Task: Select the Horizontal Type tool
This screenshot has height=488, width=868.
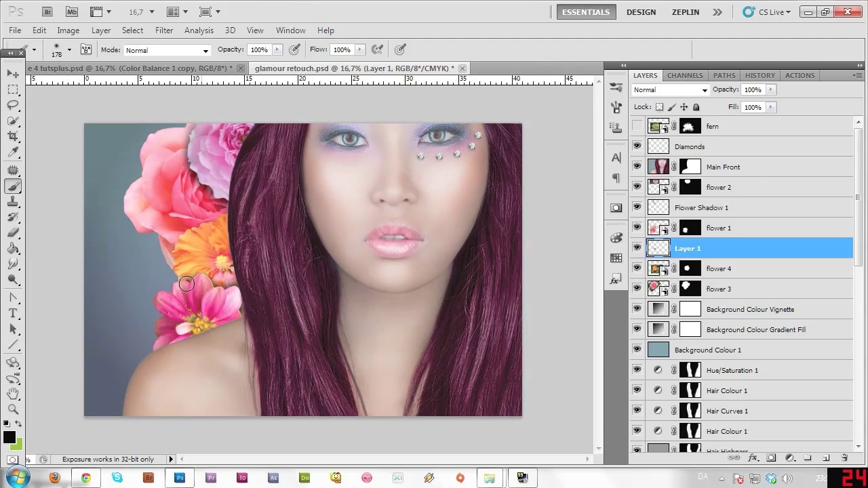Action: 13,313
